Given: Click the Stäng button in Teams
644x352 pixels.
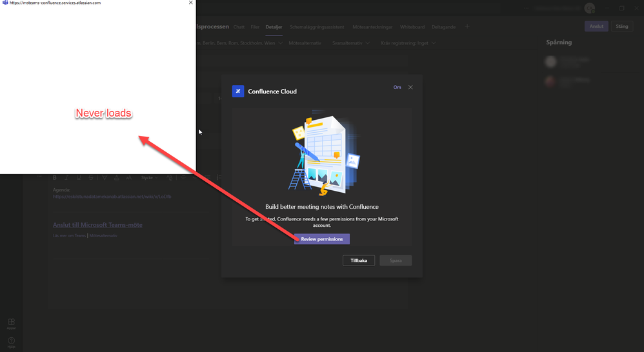Looking at the screenshot, I should [622, 26].
